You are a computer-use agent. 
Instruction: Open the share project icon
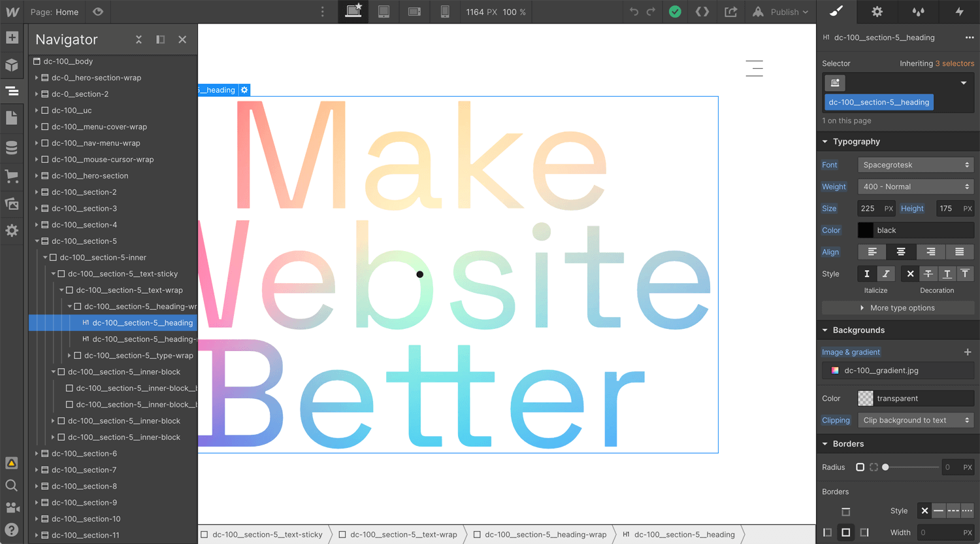pos(730,12)
